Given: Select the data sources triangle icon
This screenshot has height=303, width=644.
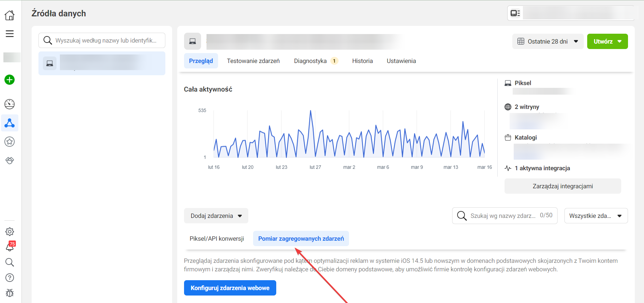Looking at the screenshot, I should coord(10,123).
